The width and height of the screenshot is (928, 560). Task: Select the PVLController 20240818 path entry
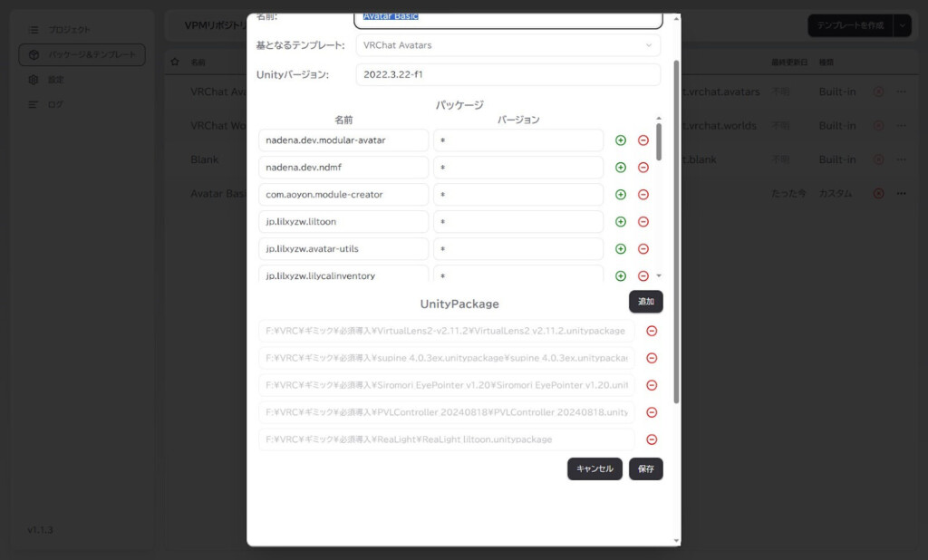click(x=446, y=412)
